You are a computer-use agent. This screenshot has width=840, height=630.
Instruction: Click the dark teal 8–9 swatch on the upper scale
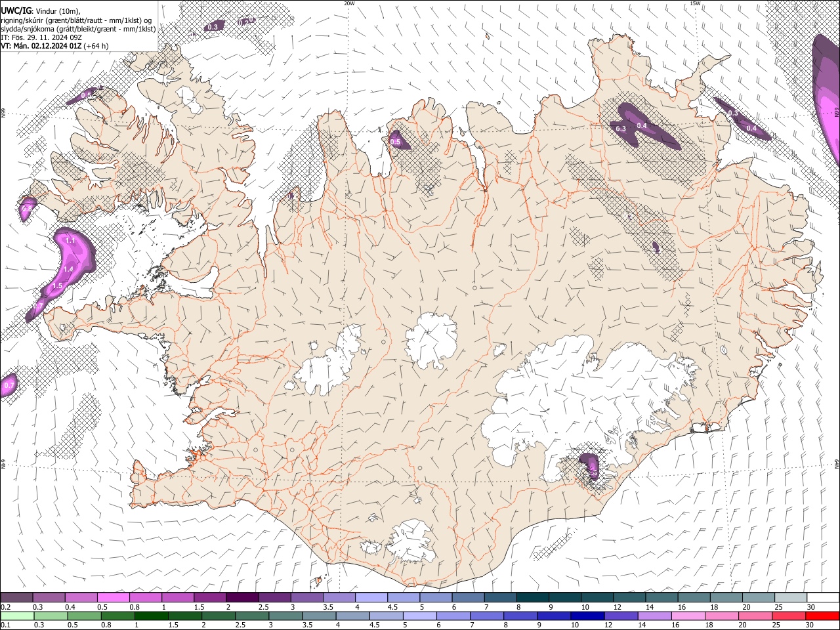532,597
